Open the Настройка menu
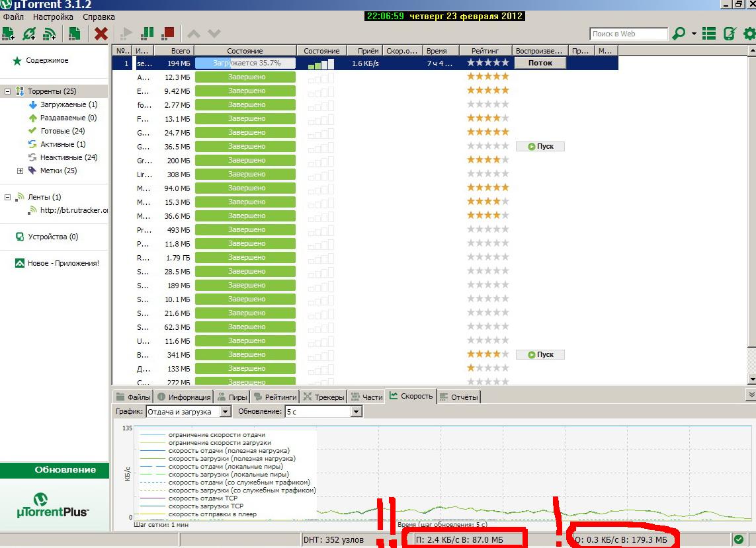The image size is (756, 548). tap(53, 17)
